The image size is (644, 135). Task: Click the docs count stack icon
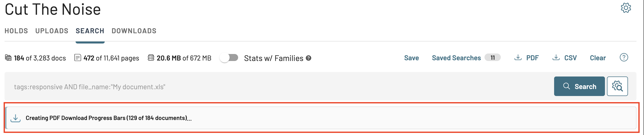click(8, 58)
